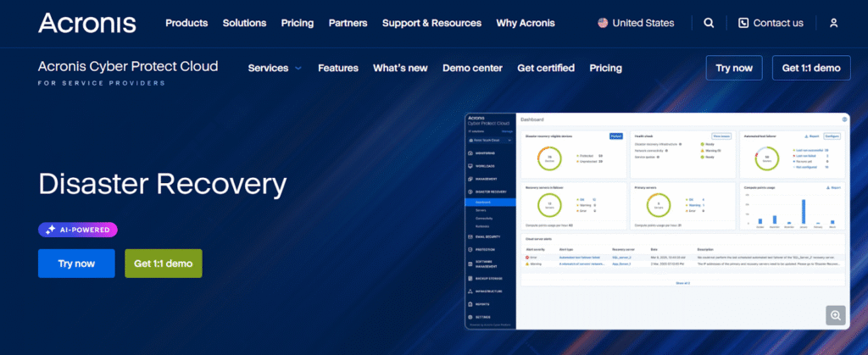Click the AI-POWERED gradient badge
The width and height of the screenshot is (868, 355).
(x=78, y=229)
